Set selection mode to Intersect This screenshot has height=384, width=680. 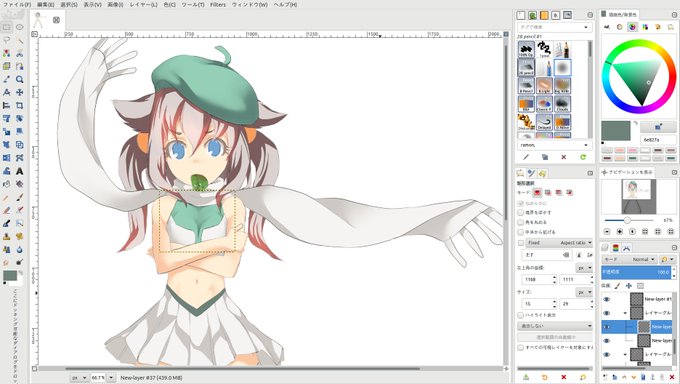569,192
